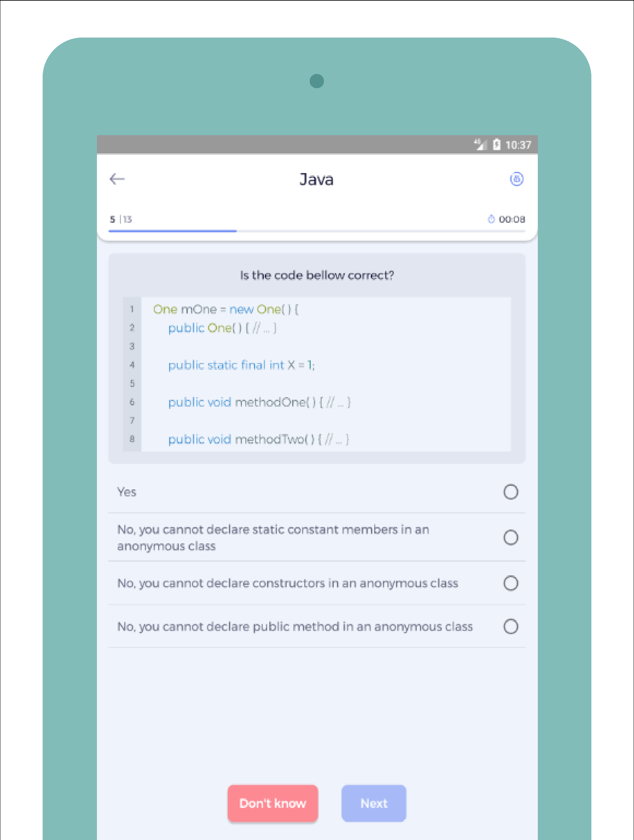
Task: Click code line "public One() { // ... }"
Action: (223, 328)
